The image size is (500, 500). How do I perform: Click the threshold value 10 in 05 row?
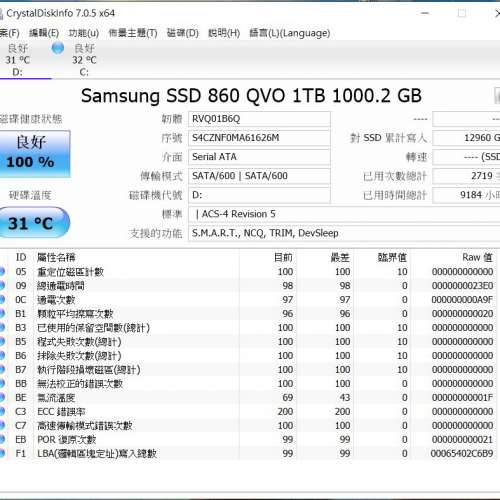(402, 272)
